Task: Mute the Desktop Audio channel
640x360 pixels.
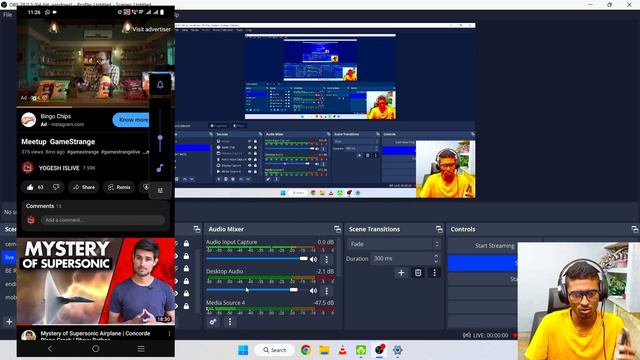Action: tap(313, 291)
